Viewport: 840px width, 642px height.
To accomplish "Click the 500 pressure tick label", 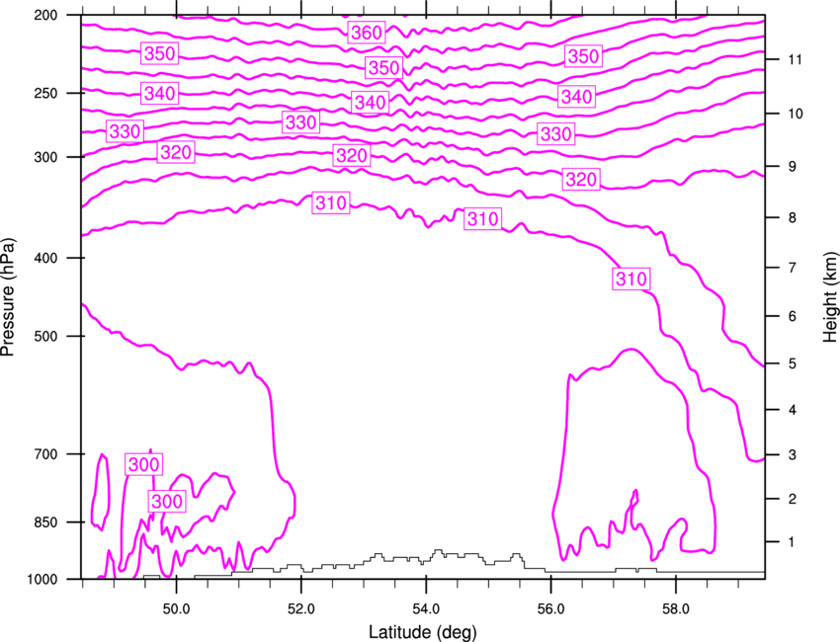I will [45, 336].
